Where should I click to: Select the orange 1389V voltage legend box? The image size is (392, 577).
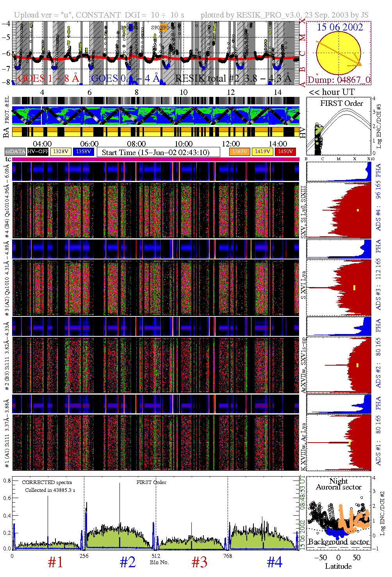(240, 152)
